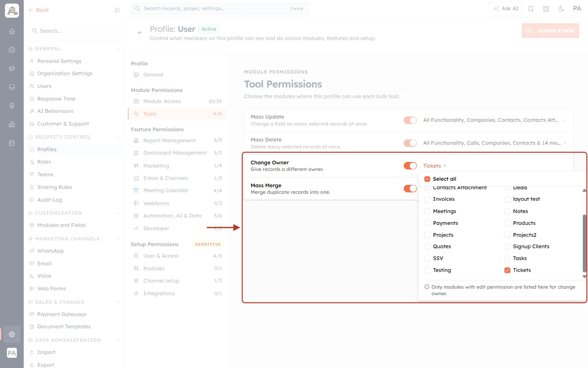The height and width of the screenshot is (368, 588).
Task: Click the Ask AI button
Action: point(506,9)
